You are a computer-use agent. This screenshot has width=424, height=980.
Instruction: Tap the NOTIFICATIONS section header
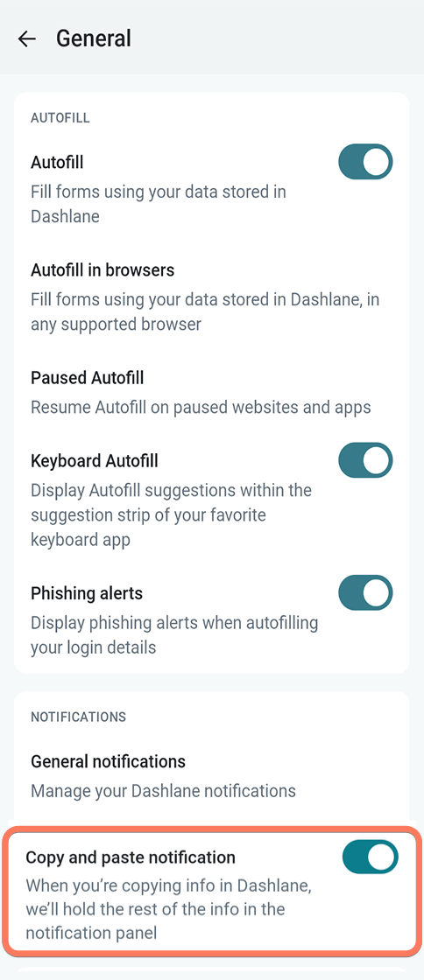click(78, 717)
